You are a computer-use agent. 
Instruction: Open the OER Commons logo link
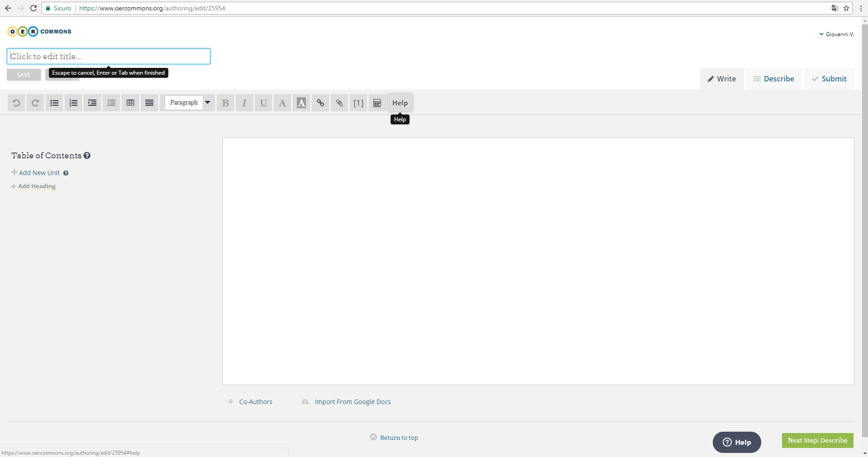39,32
